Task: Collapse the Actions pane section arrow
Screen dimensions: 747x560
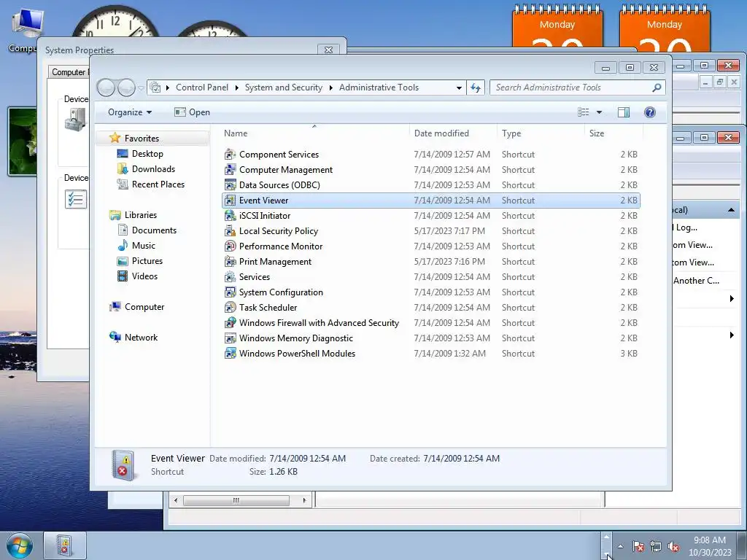Action: pos(731,210)
